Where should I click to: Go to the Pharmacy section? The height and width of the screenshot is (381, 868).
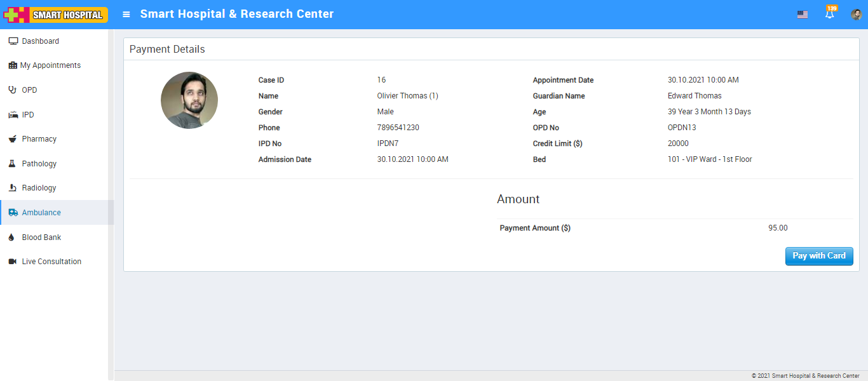(x=39, y=139)
